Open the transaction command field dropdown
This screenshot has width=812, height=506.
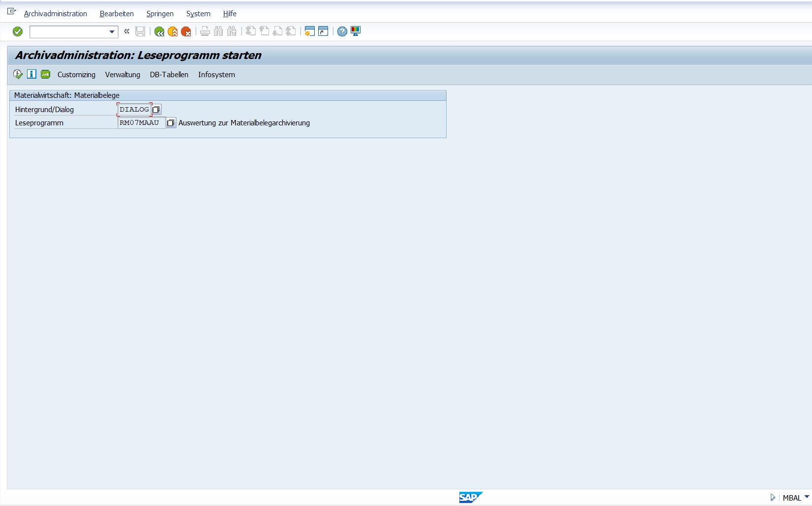point(112,32)
